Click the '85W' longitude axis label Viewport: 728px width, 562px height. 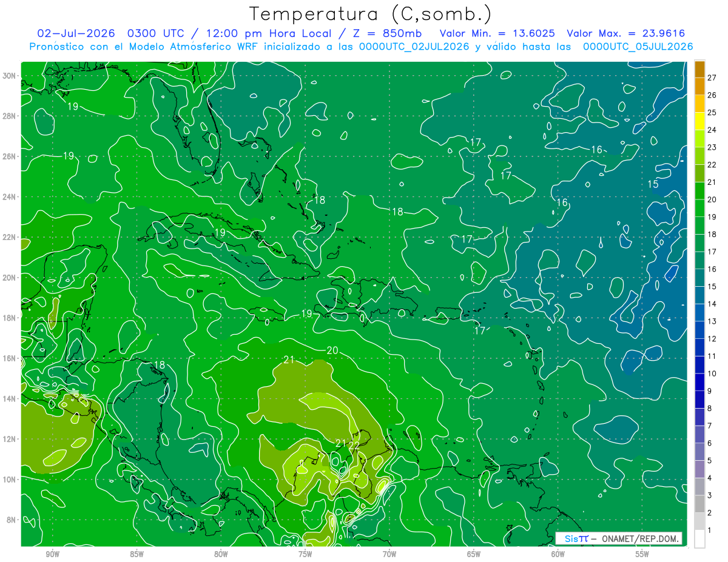click(x=136, y=554)
